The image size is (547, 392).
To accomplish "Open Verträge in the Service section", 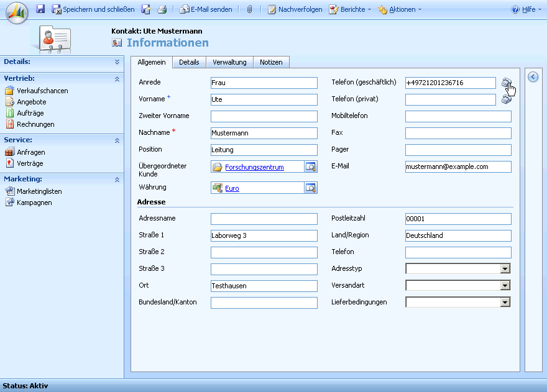I will pyautogui.click(x=24, y=163).
